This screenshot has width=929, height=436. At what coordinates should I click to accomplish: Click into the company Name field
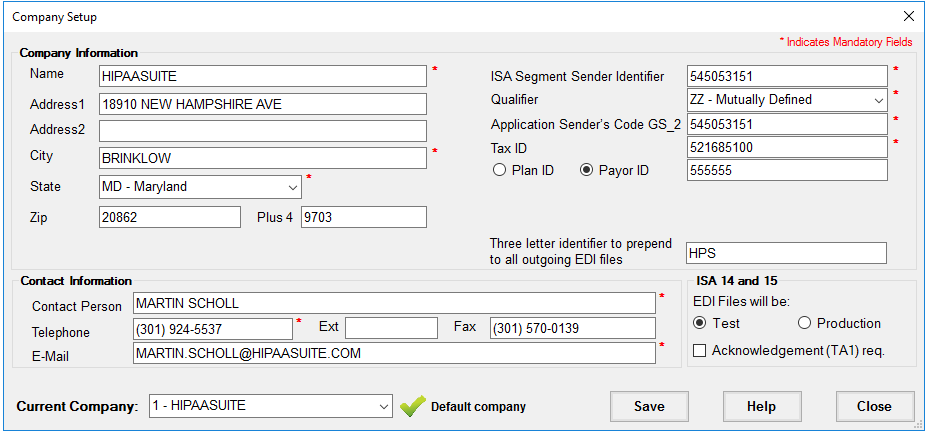(x=263, y=76)
